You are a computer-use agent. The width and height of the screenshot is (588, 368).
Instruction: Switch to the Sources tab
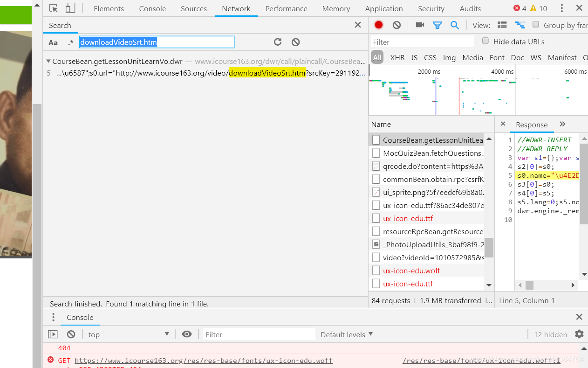(194, 8)
